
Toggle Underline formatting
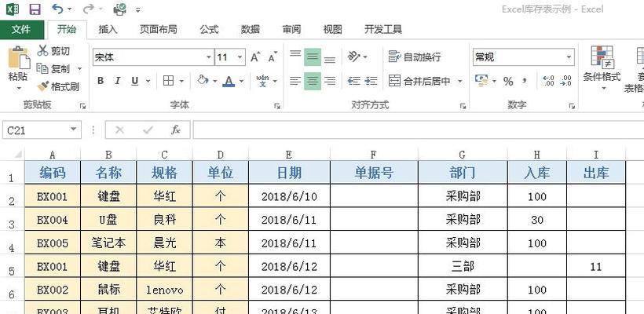pos(135,81)
